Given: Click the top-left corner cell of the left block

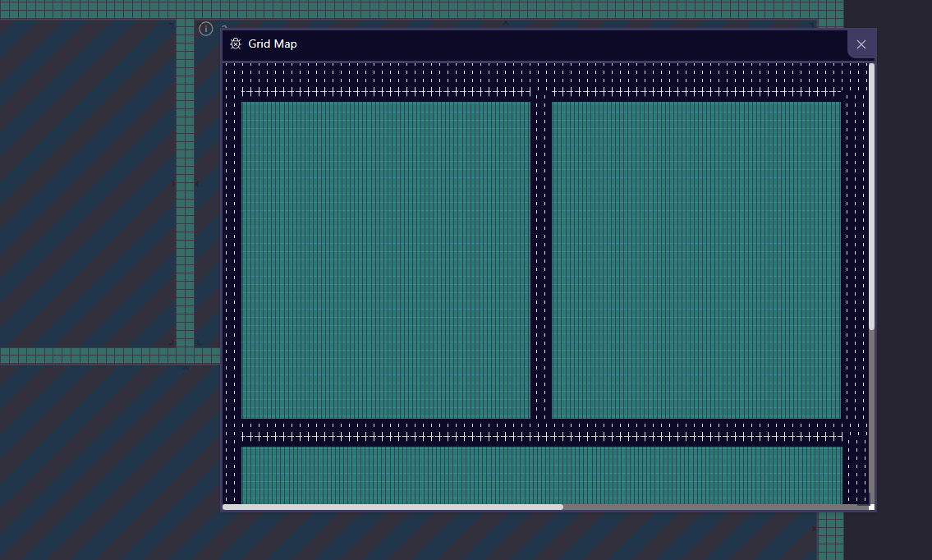Looking at the screenshot, I should (x=246, y=104).
